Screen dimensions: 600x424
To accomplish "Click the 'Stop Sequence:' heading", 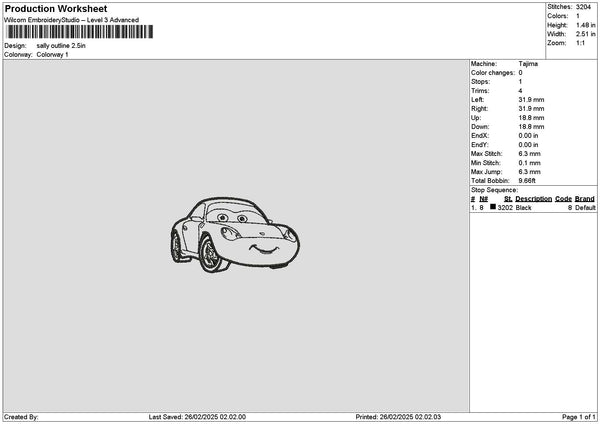I will click(x=494, y=190).
